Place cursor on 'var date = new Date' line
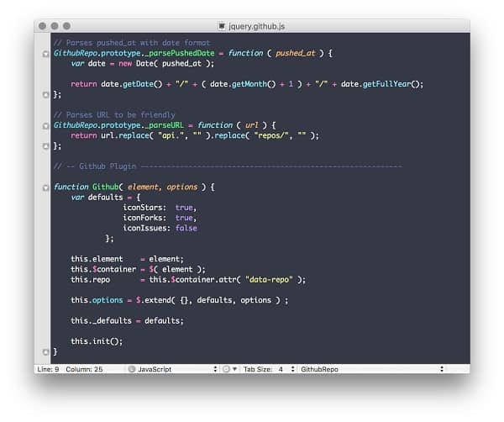Viewport: 504px width, 422px height. click(143, 63)
